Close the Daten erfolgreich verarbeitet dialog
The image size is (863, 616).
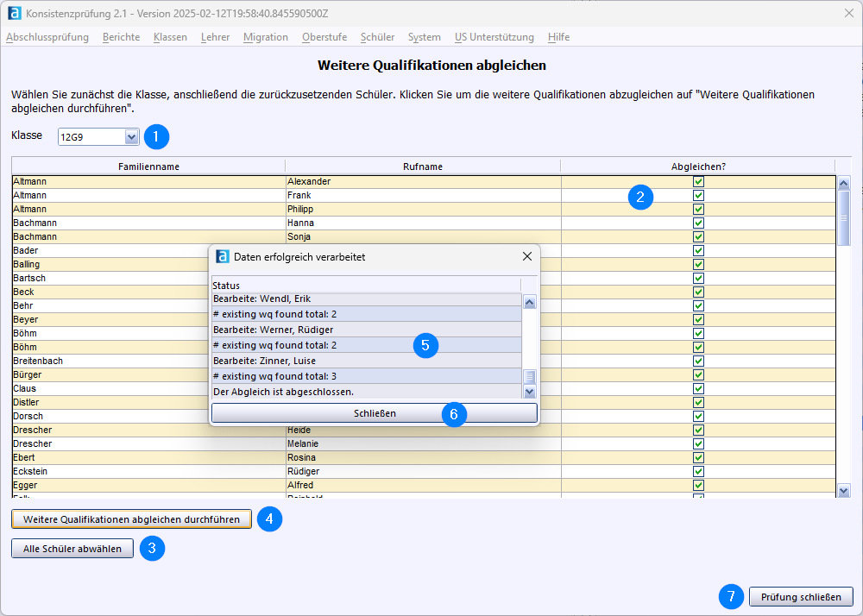click(526, 256)
